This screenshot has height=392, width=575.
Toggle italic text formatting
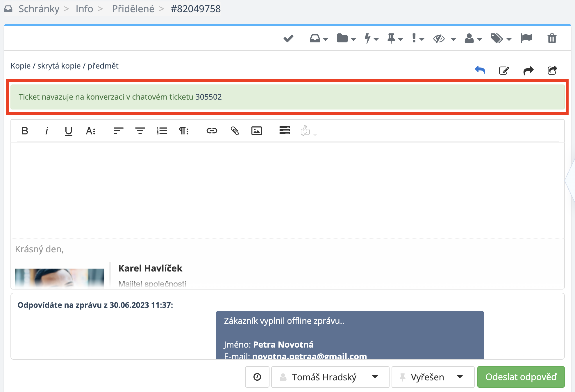point(47,131)
